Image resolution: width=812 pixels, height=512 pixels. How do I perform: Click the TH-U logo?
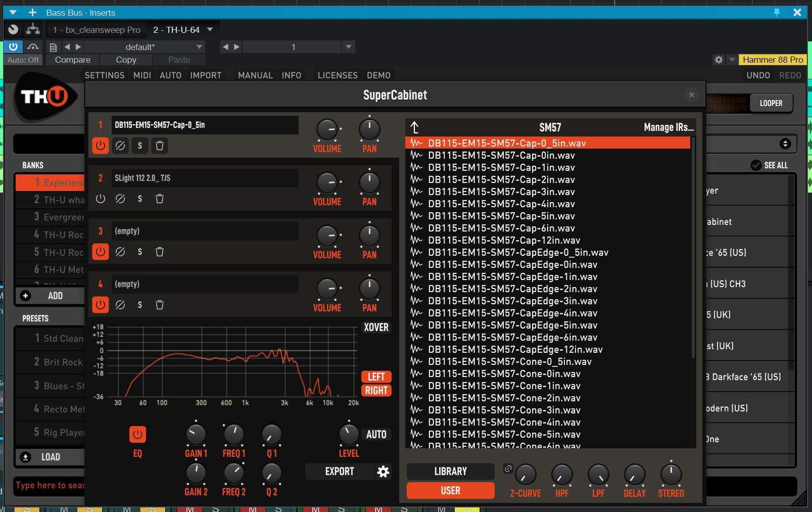[44, 96]
